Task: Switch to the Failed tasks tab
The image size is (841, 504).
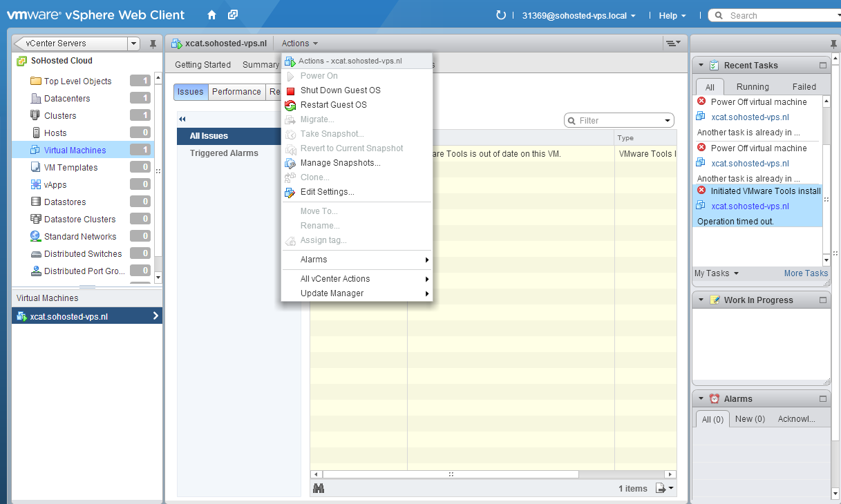Action: [x=804, y=87]
